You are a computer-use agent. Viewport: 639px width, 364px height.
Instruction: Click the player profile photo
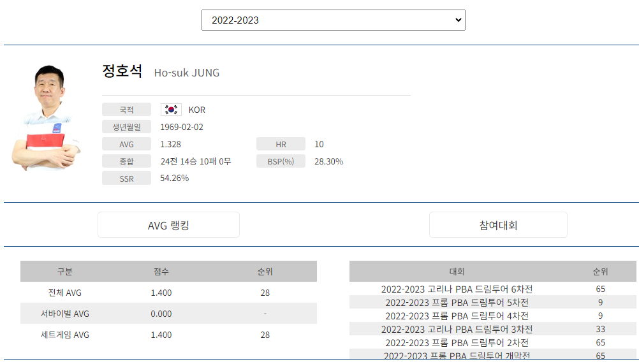coord(46,118)
